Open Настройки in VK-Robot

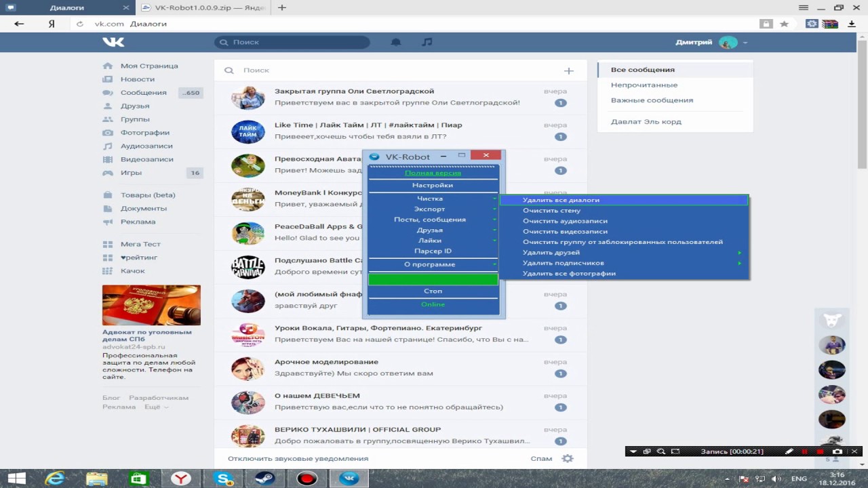[x=433, y=185]
